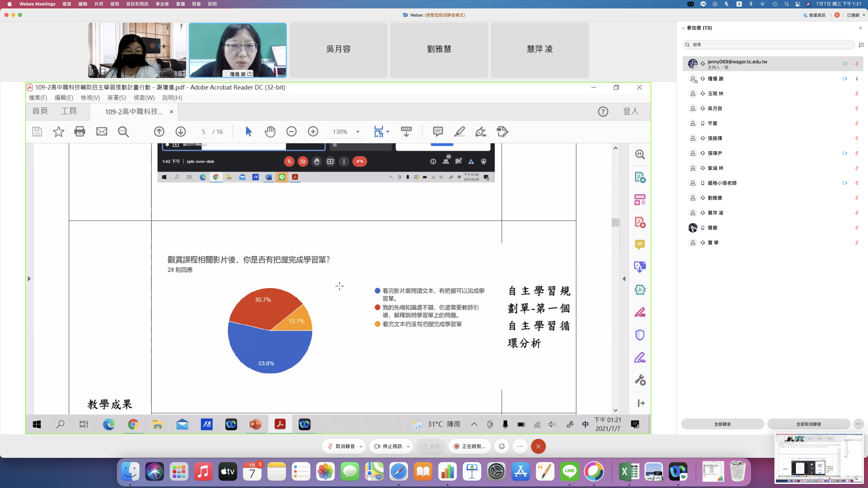Open the more options ellipsis in controls
The width and height of the screenshot is (868, 488).
pos(520,446)
